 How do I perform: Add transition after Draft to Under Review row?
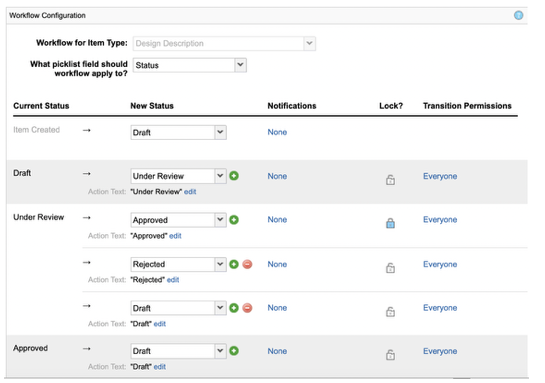[x=234, y=176]
